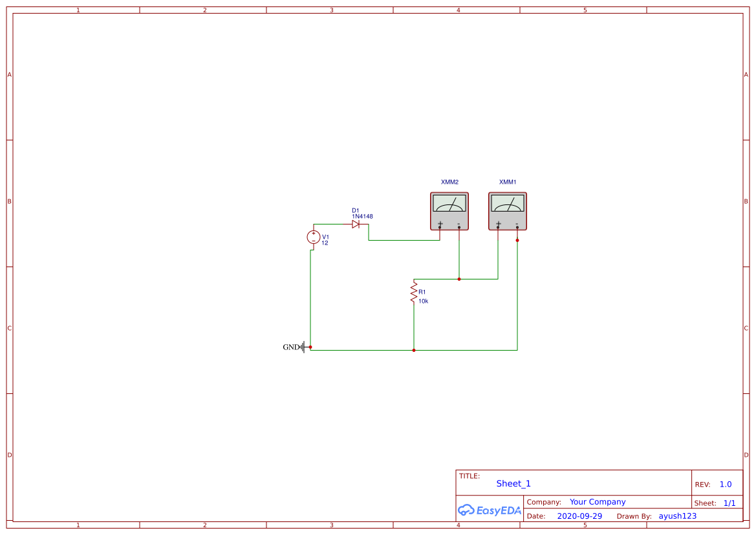Screen dimensions: 756x535
Task: Click the plus terminal marker of V1
Action: (313, 234)
